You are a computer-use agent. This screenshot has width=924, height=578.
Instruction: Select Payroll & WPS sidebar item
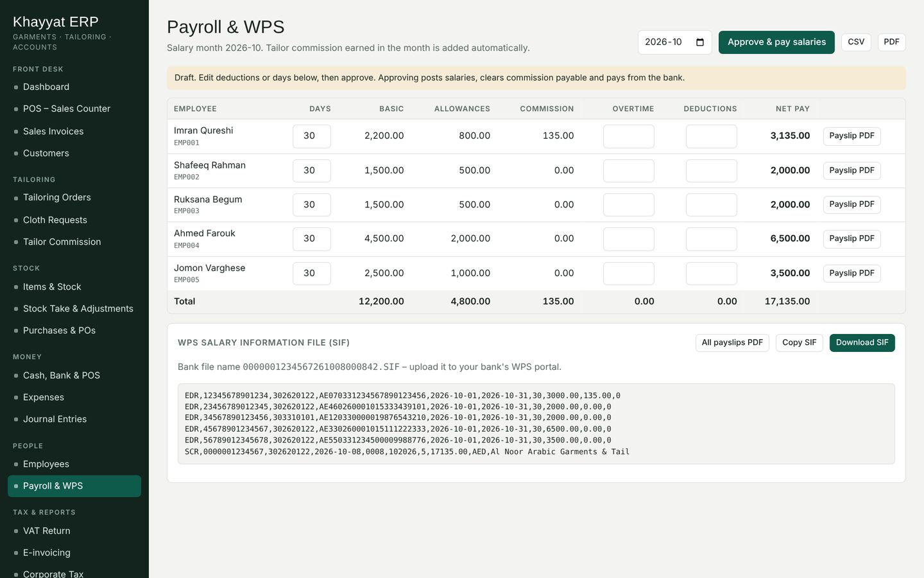[x=74, y=486]
